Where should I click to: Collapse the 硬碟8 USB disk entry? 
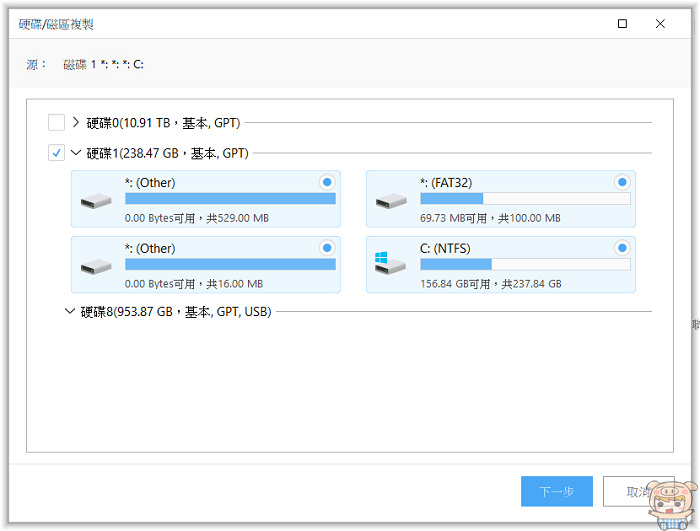coord(69,311)
